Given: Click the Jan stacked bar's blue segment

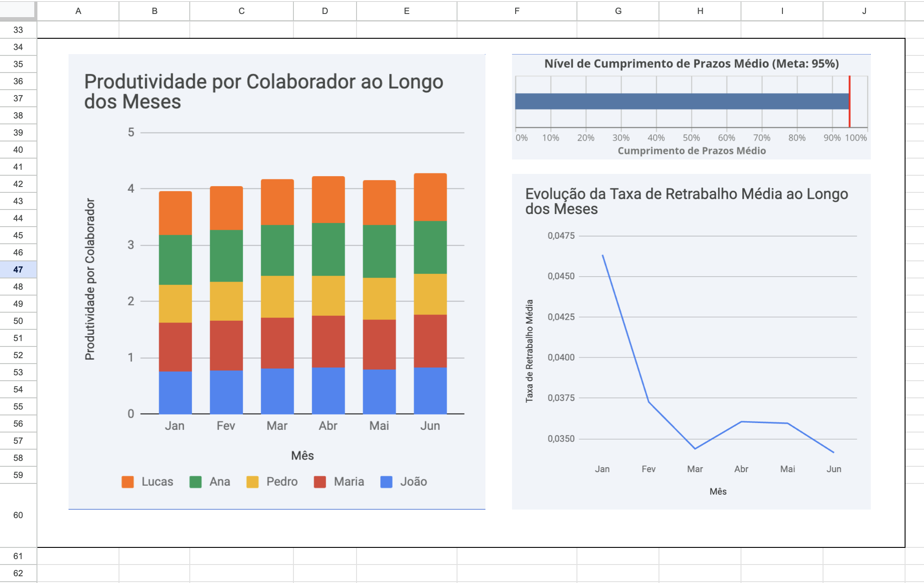Looking at the screenshot, I should pos(175,392).
